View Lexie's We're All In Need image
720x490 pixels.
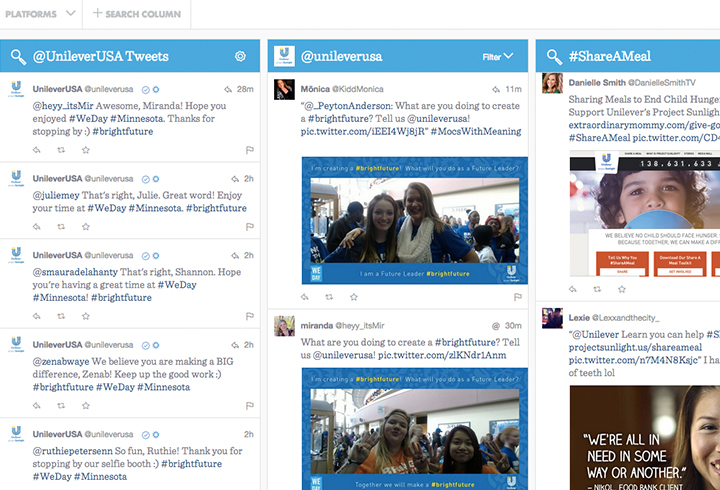645,438
